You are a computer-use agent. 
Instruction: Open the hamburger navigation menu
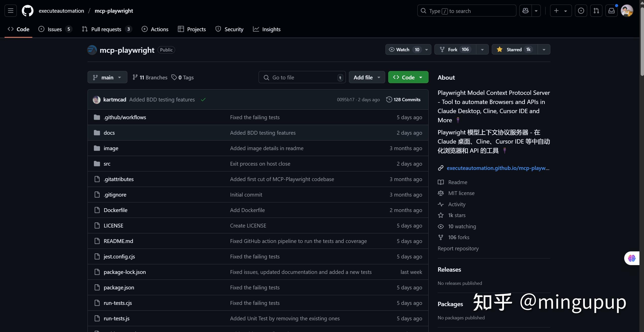click(x=10, y=11)
